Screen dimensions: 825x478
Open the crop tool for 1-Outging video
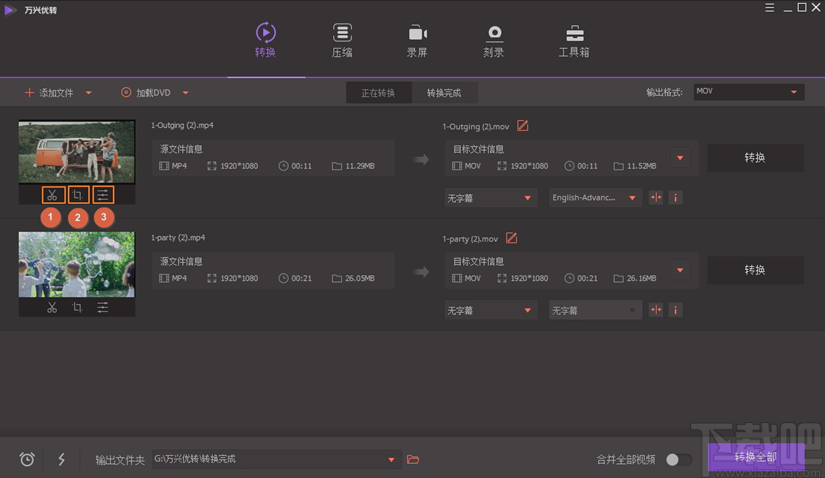coord(78,195)
